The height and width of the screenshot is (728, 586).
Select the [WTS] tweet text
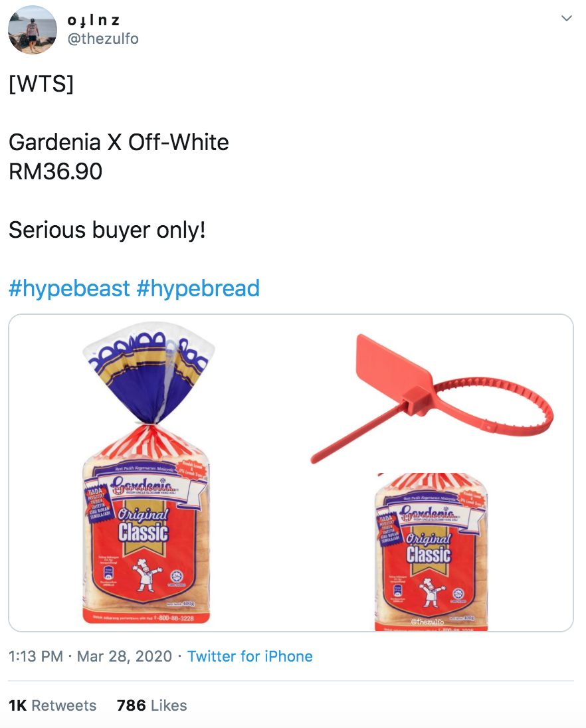[x=41, y=84]
